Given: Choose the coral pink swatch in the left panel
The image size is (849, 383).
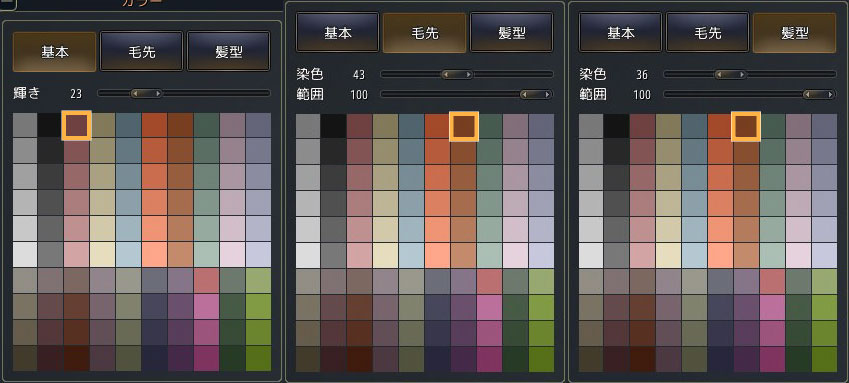Looking at the screenshot, I should pos(206,281).
